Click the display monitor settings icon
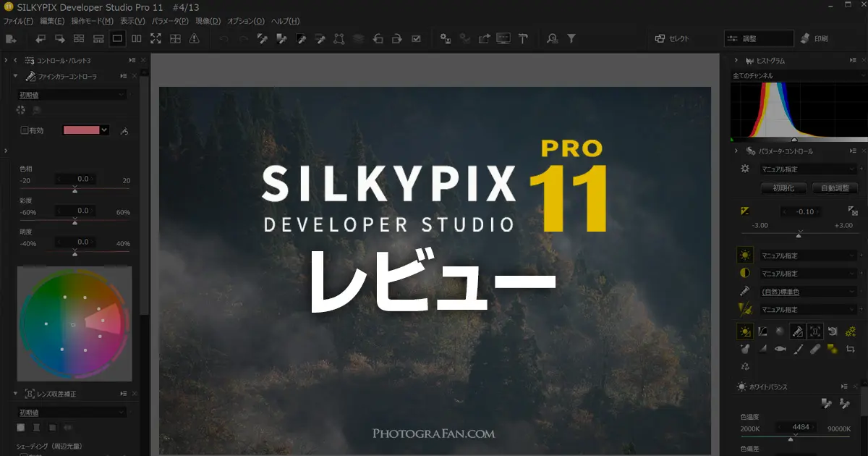 (503, 38)
